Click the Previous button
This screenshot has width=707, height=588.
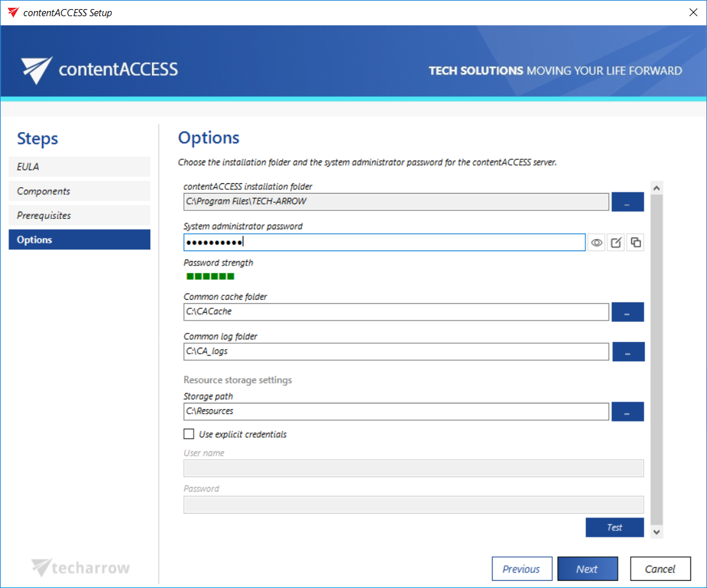521,569
